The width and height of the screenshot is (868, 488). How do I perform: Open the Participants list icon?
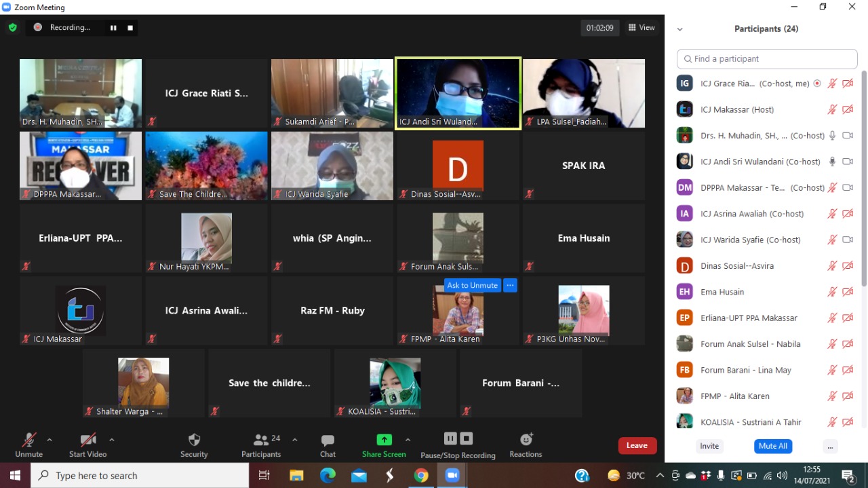[261, 440]
